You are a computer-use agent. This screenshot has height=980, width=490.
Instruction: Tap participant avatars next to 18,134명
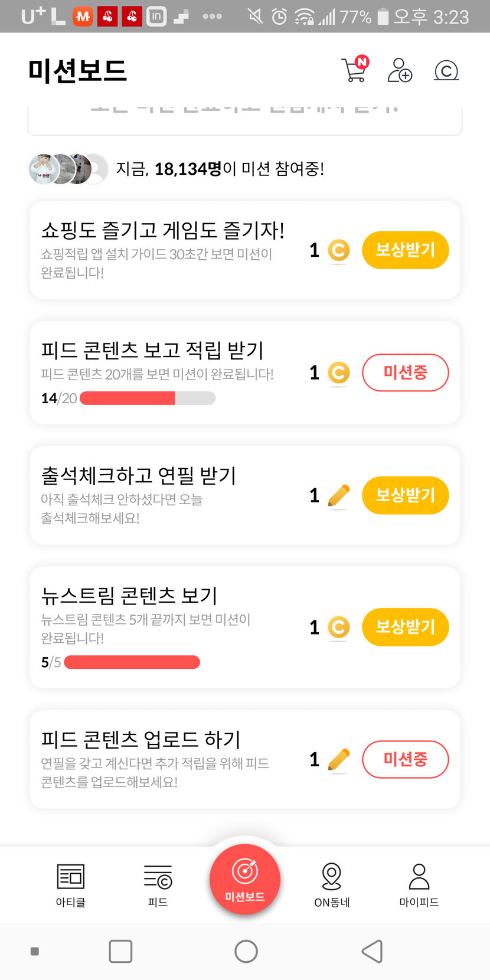pyautogui.click(x=68, y=169)
